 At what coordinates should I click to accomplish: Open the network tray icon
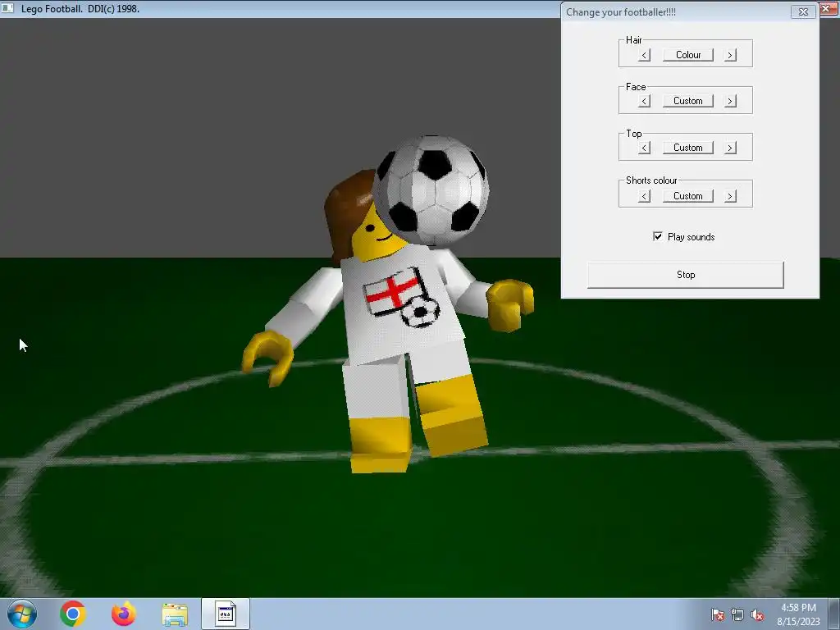click(737, 614)
